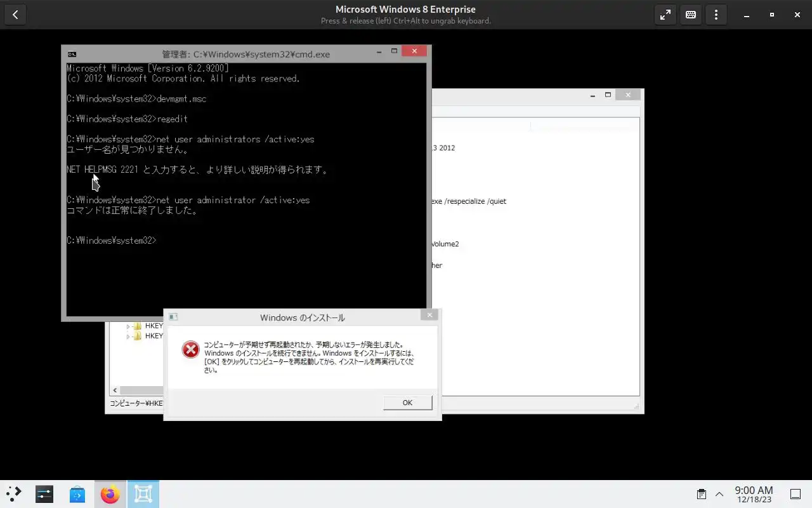Screen dimensions: 812x508
Task: Click the registry tree horizontal scrollbar thumb
Action: click(141, 390)
